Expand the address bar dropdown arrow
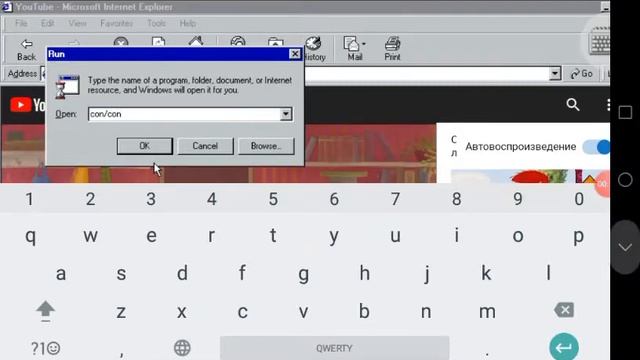Screen dimensions: 640x360 click(x=555, y=73)
